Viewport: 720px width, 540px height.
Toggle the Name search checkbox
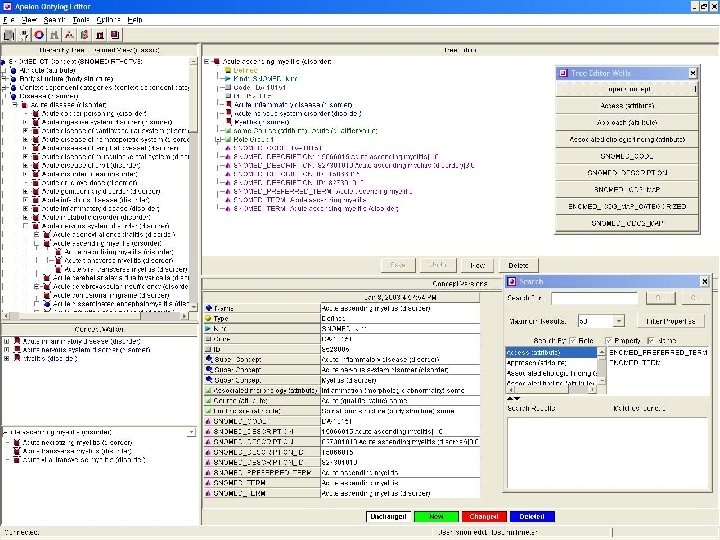(x=651, y=342)
